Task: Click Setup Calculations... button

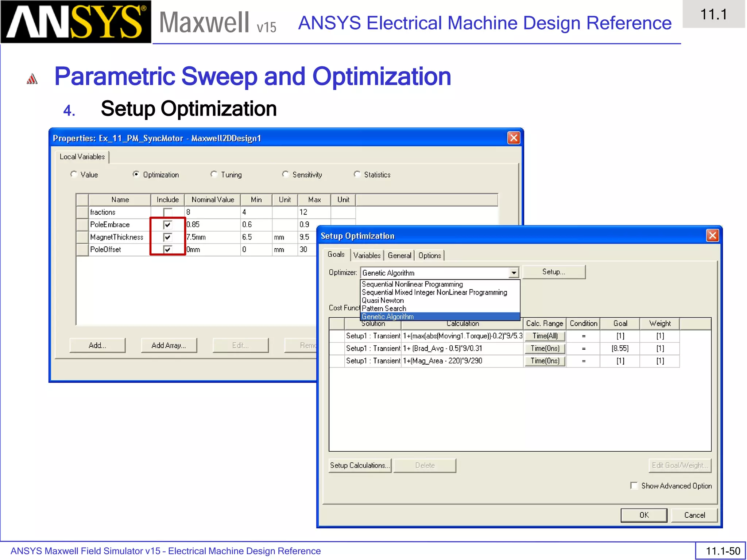Action: click(360, 466)
